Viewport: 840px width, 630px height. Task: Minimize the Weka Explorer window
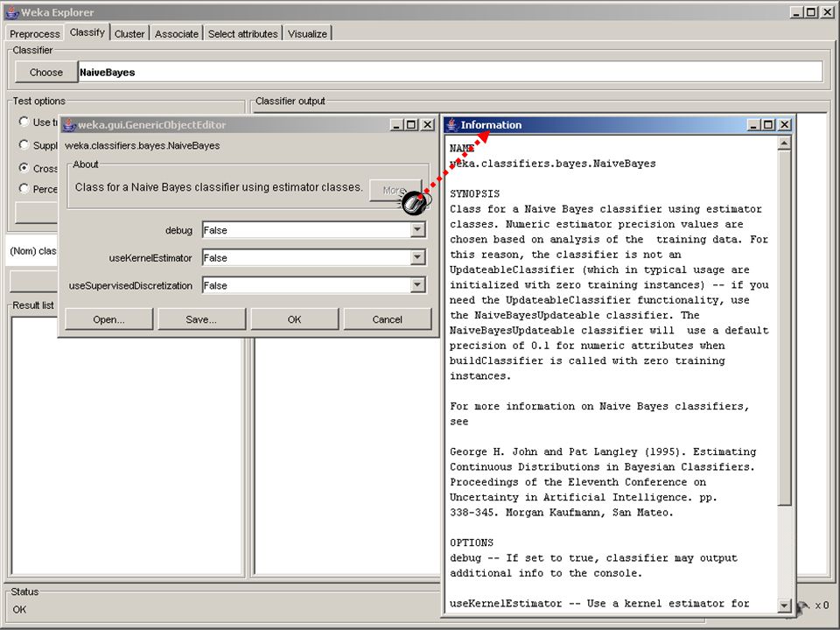click(796, 11)
